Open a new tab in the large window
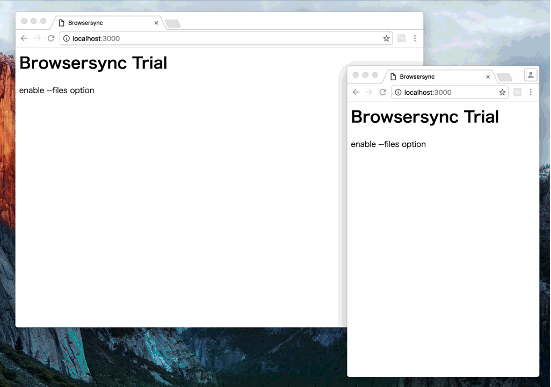551x387 pixels. pos(173,24)
